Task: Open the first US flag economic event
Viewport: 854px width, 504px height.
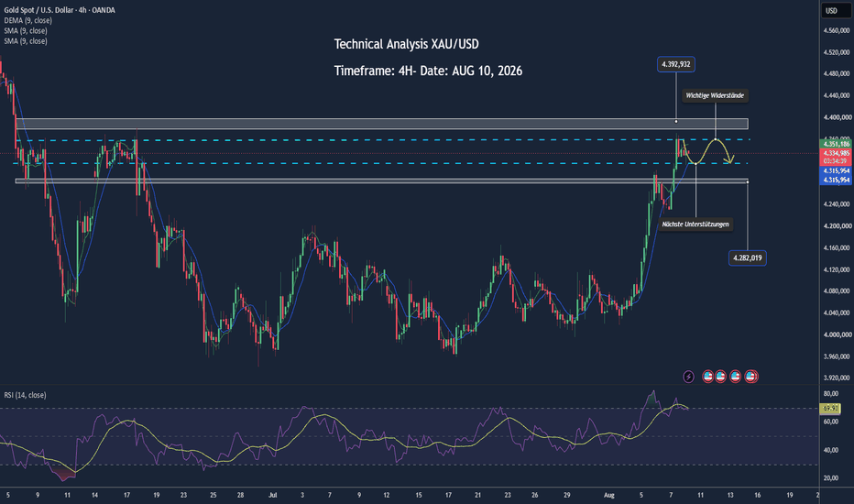Action: point(707,377)
